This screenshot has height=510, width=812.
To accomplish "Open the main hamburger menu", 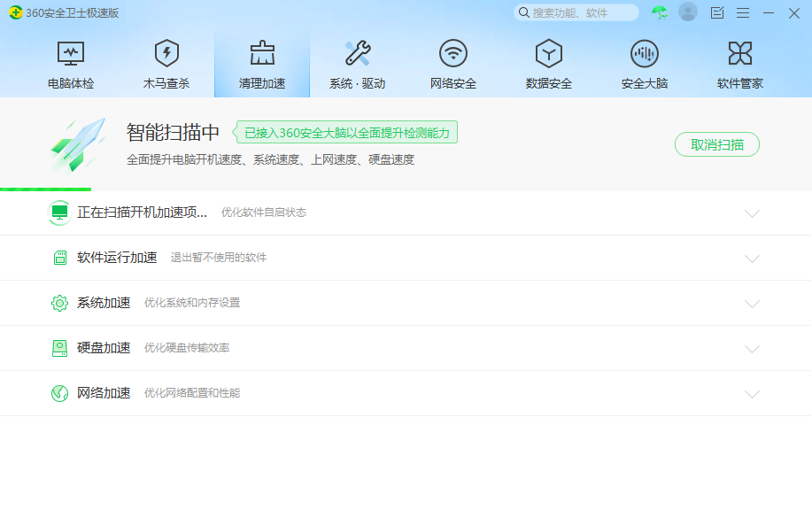I will pyautogui.click(x=743, y=12).
